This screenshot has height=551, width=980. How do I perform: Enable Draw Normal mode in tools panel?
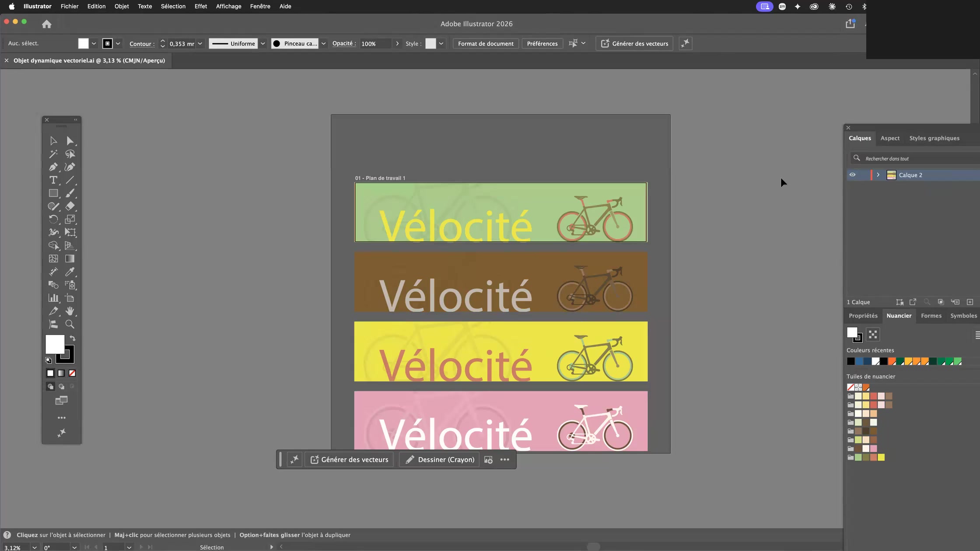click(51, 387)
